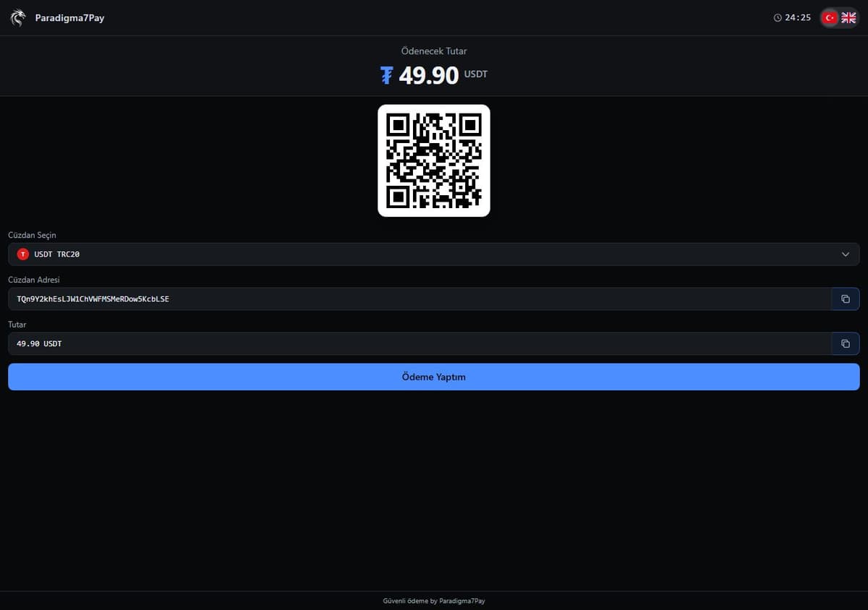Click the Tutar label above the amount field
The height and width of the screenshot is (610, 868).
17,325
